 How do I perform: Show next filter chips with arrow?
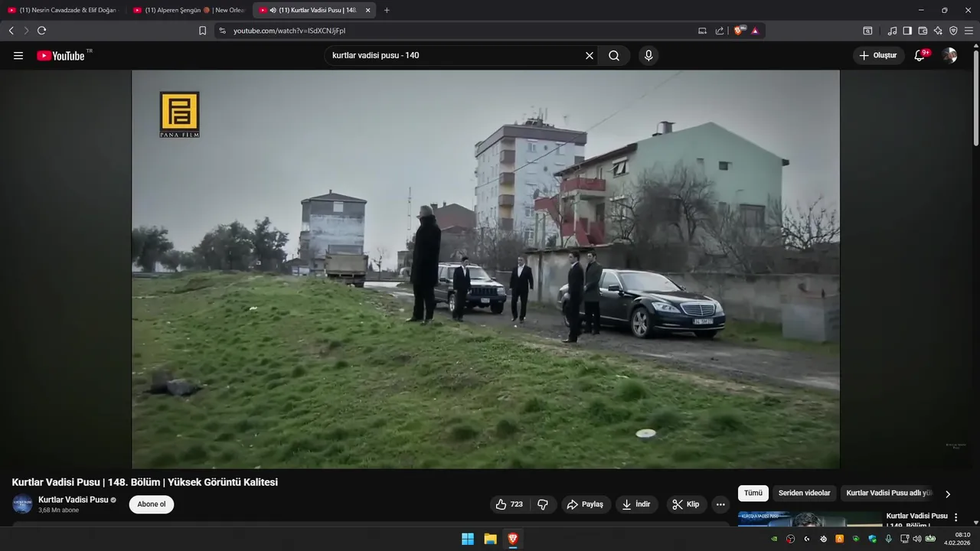948,494
